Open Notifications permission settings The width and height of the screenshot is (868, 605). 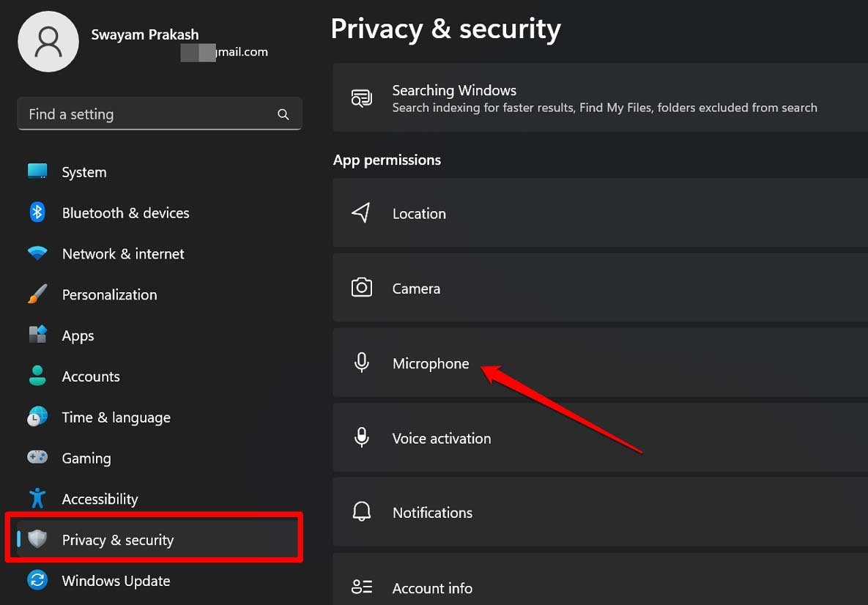[x=432, y=513]
